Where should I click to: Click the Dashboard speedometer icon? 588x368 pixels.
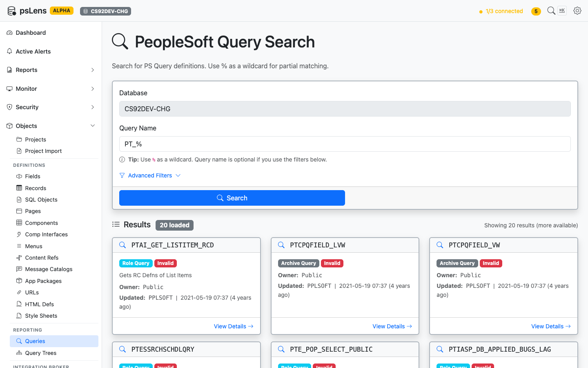(x=9, y=33)
